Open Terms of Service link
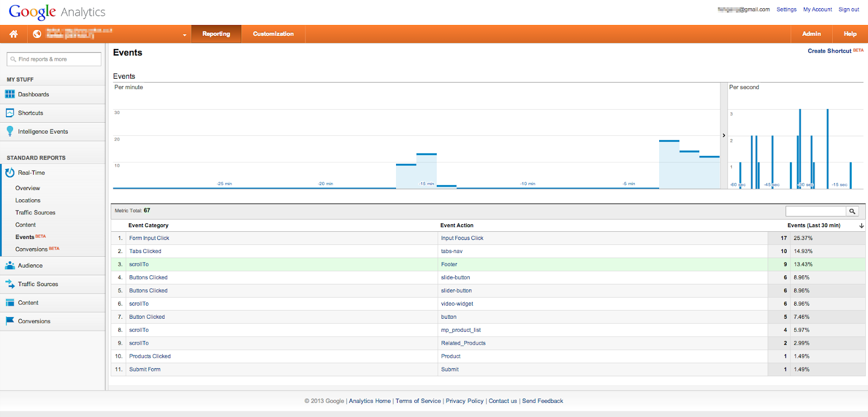868x417 pixels. 418,401
